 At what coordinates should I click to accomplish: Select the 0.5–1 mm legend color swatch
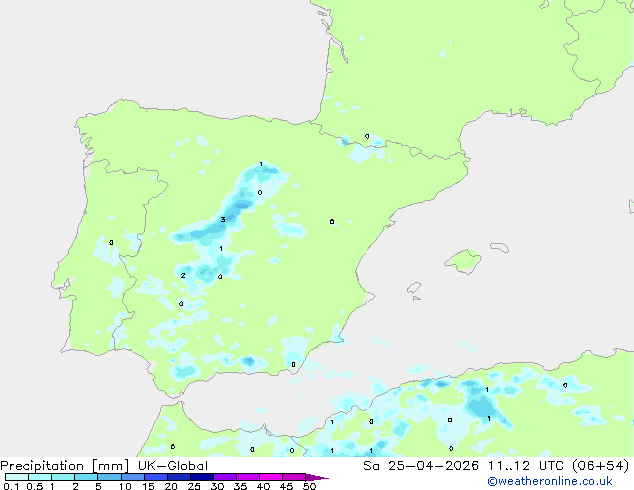40,477
